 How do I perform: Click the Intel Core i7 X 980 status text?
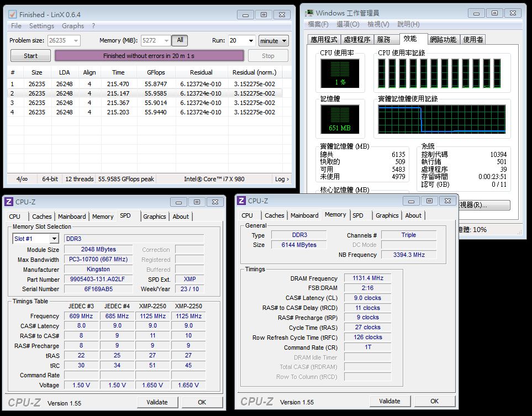pyautogui.click(x=214, y=179)
